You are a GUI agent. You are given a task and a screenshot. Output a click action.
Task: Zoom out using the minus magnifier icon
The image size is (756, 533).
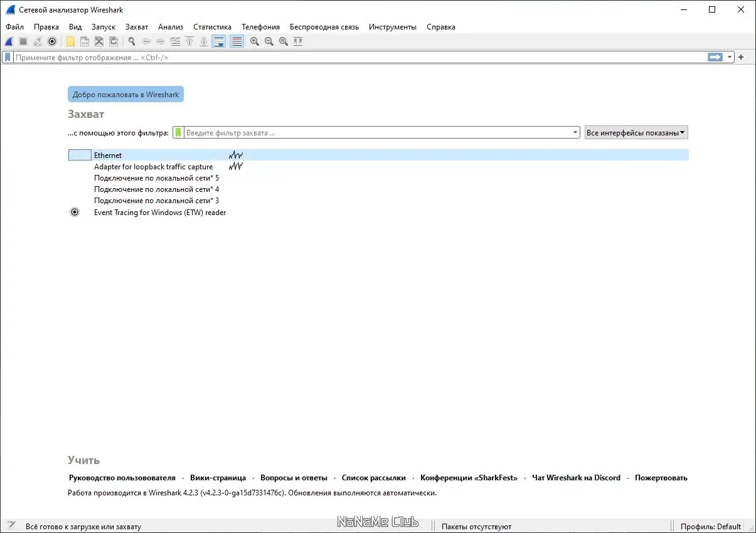pyautogui.click(x=269, y=41)
